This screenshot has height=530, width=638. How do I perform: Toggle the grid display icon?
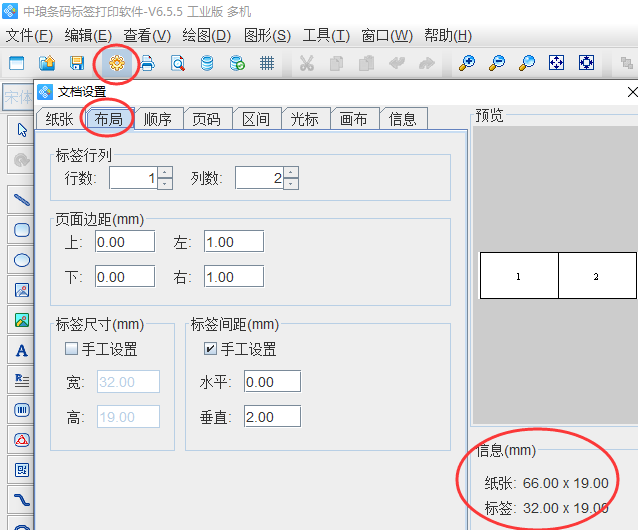267,63
